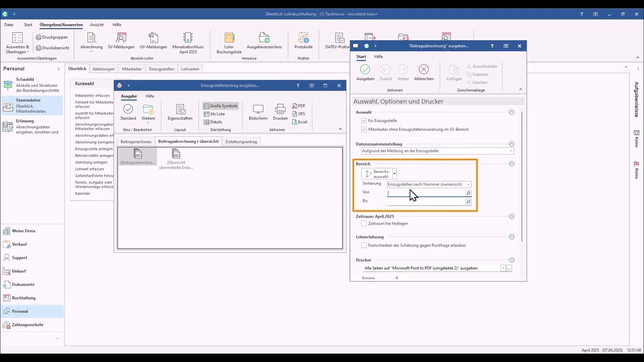This screenshot has height=362, width=644.
Task: Click Abbrechen icon in Beitragsabrechnung dialog
Action: (x=424, y=69)
